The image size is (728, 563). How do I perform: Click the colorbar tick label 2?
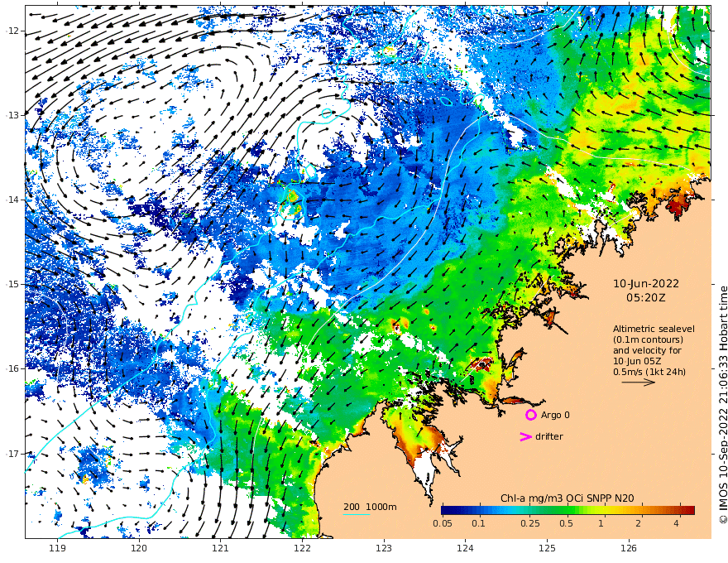point(639,523)
